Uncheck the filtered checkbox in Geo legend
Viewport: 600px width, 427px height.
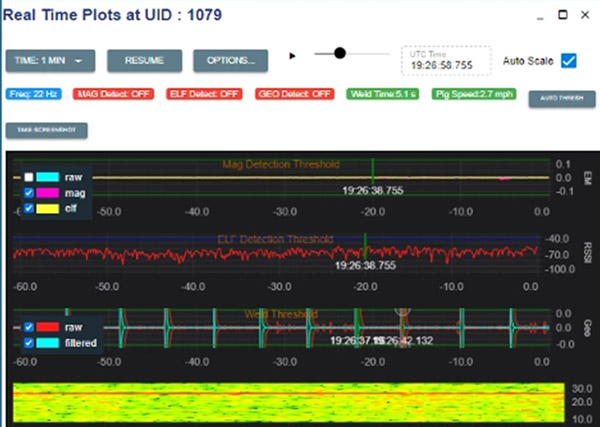coord(29,343)
